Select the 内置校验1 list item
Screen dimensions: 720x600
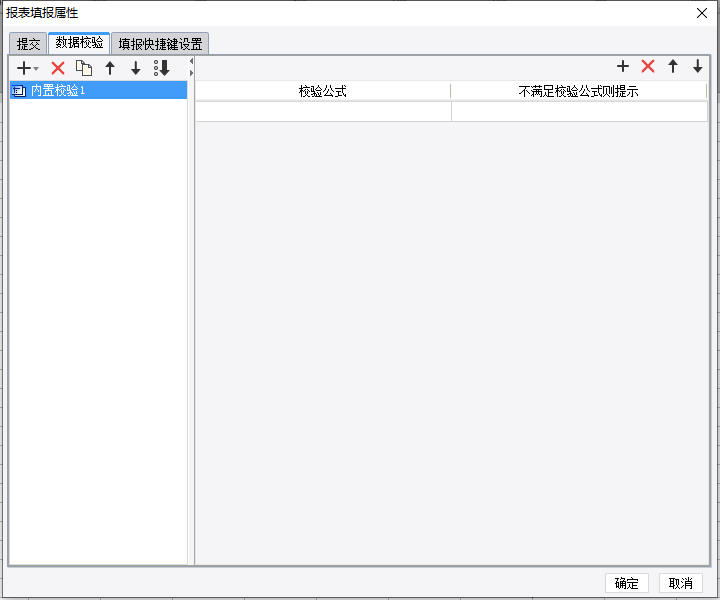[98, 90]
